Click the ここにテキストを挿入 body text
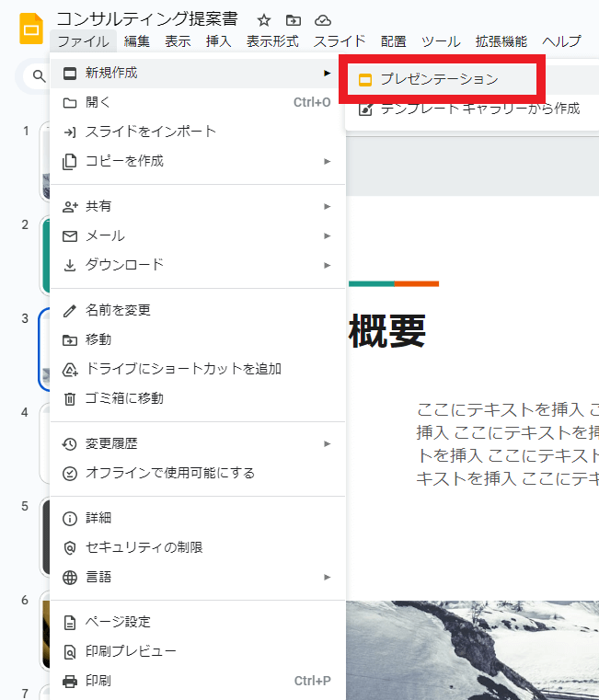The width and height of the screenshot is (599, 700). (x=507, y=443)
